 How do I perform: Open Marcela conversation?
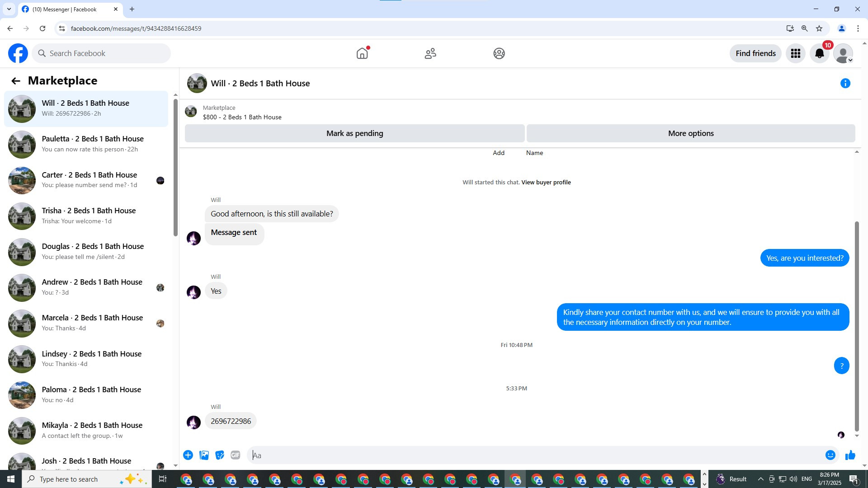(86, 323)
